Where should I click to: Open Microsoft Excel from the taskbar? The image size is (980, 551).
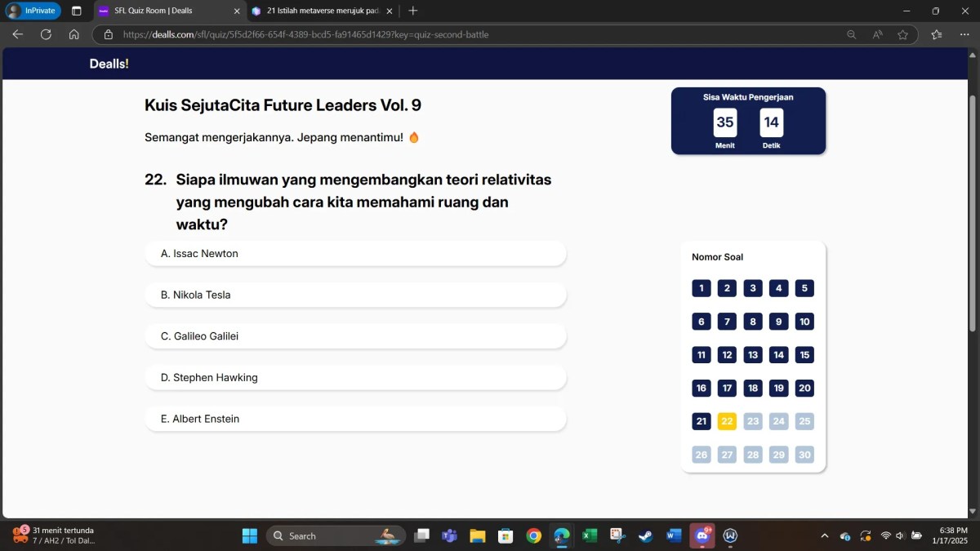point(589,535)
